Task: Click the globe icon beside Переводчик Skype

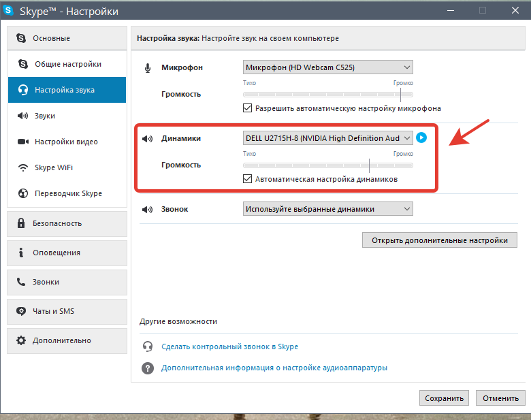Action: [x=23, y=193]
